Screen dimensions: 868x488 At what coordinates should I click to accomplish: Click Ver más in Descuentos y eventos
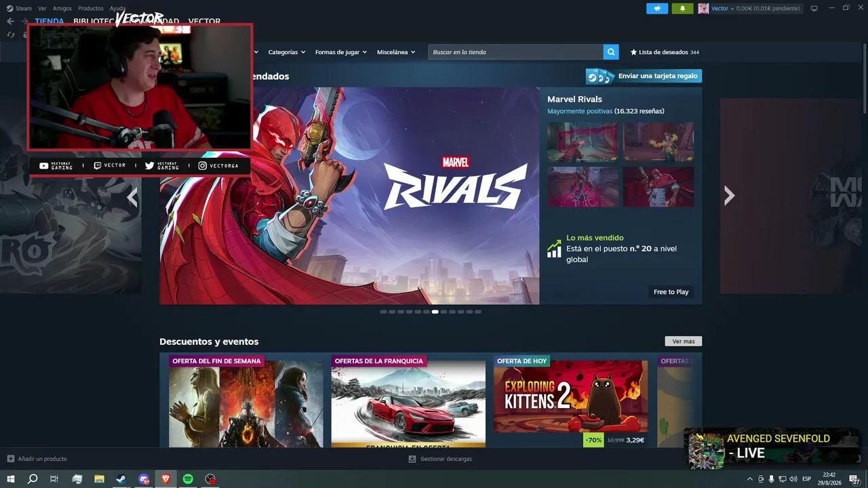point(684,342)
